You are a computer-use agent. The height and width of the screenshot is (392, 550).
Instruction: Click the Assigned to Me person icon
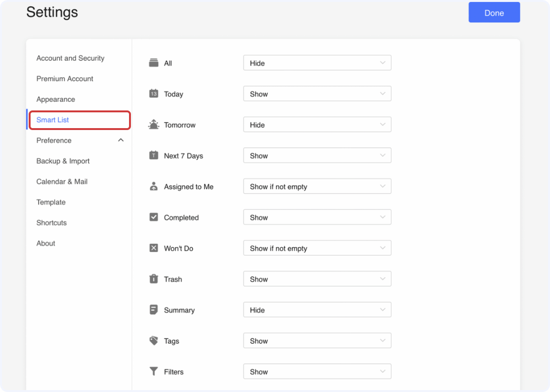pyautogui.click(x=153, y=186)
